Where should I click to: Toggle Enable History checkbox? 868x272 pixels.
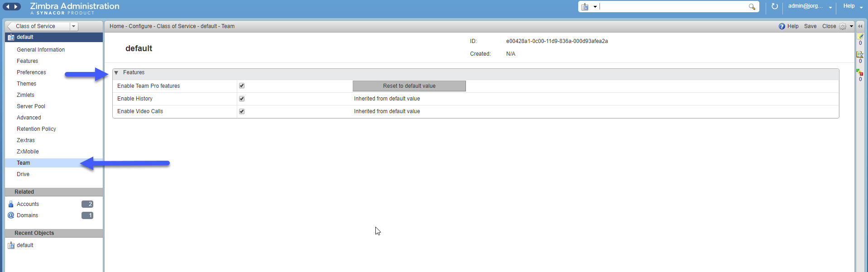(x=242, y=98)
